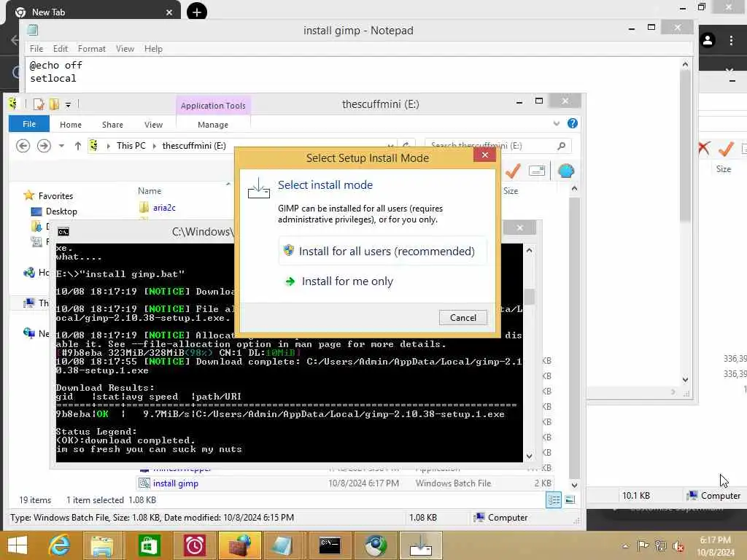Click the orange checkmark toolbar icon in Explorer

[513, 171]
